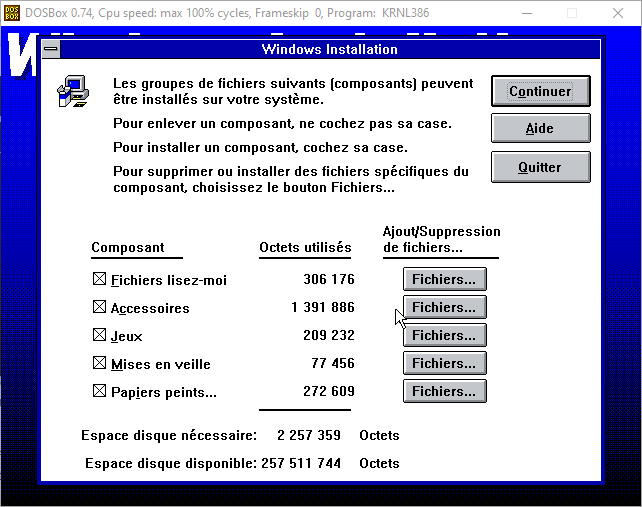The image size is (642, 507).
Task: Click the setup computer icon
Action: pos(73,91)
